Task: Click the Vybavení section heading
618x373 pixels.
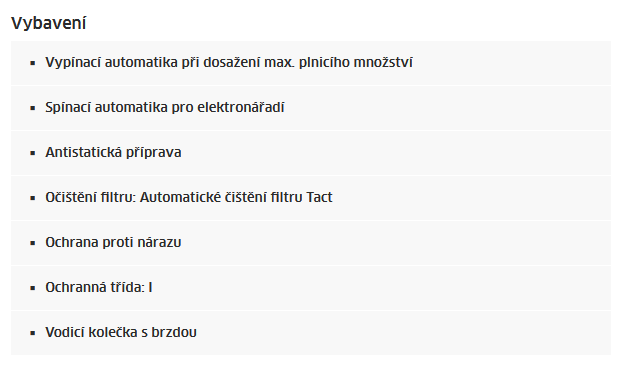Action: click(48, 23)
